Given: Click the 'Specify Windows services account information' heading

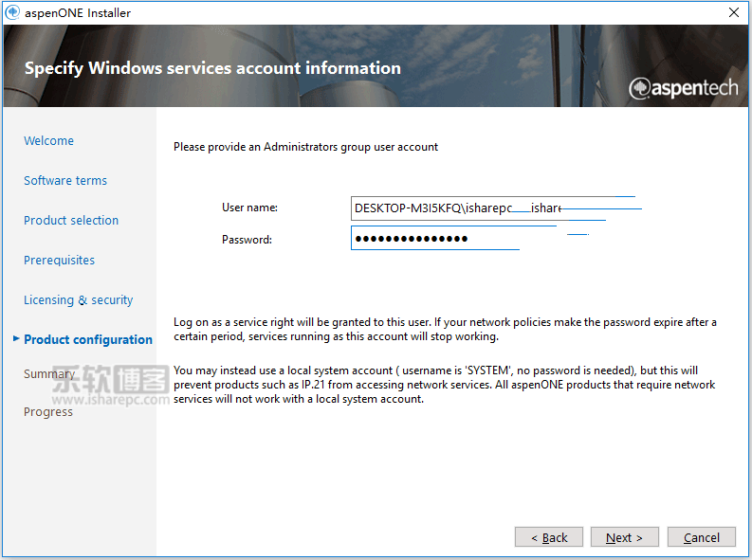Looking at the screenshot, I should click(x=213, y=68).
